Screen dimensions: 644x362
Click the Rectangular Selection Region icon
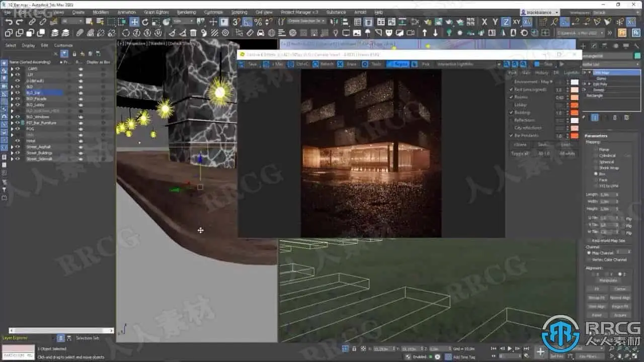click(112, 22)
